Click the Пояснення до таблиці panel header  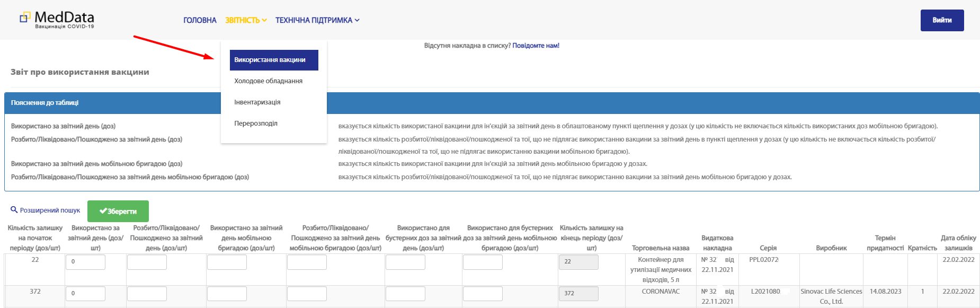coord(45,103)
